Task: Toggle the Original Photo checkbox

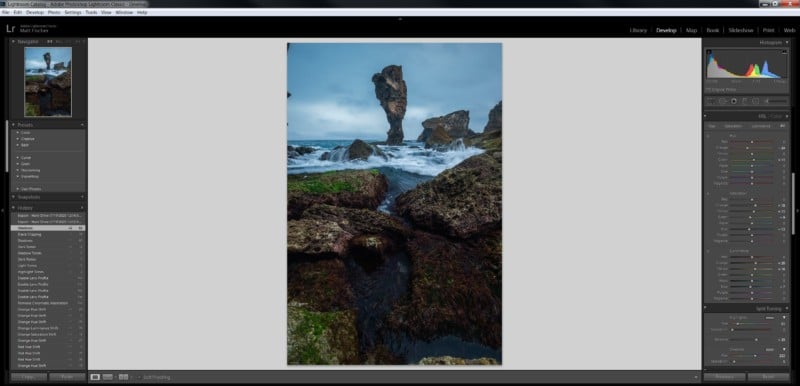Action: tap(708, 90)
